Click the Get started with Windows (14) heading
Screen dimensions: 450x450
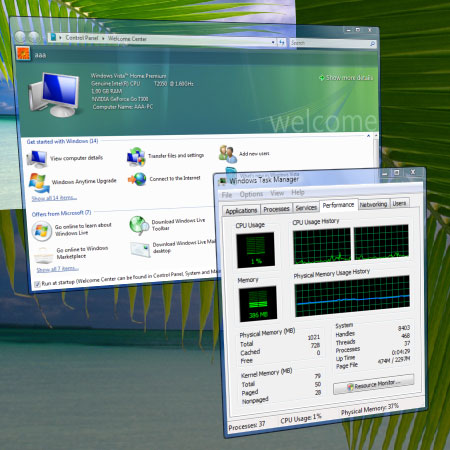[x=62, y=141]
